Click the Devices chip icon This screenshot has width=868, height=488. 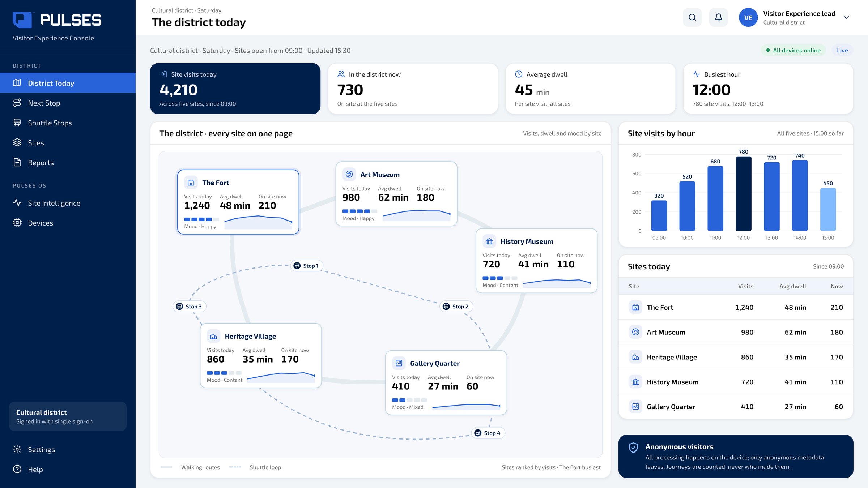pyautogui.click(x=17, y=223)
